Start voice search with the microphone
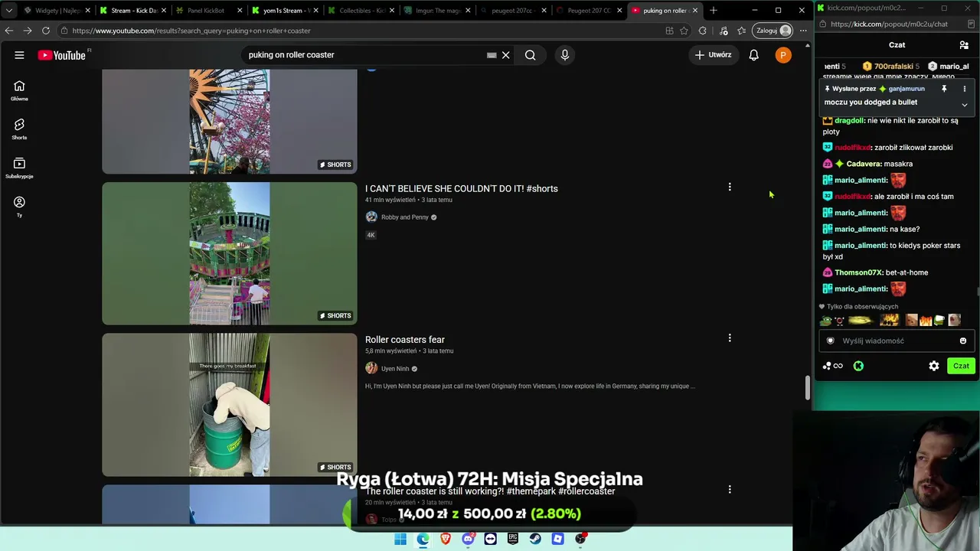The height and width of the screenshot is (551, 980). tap(565, 55)
